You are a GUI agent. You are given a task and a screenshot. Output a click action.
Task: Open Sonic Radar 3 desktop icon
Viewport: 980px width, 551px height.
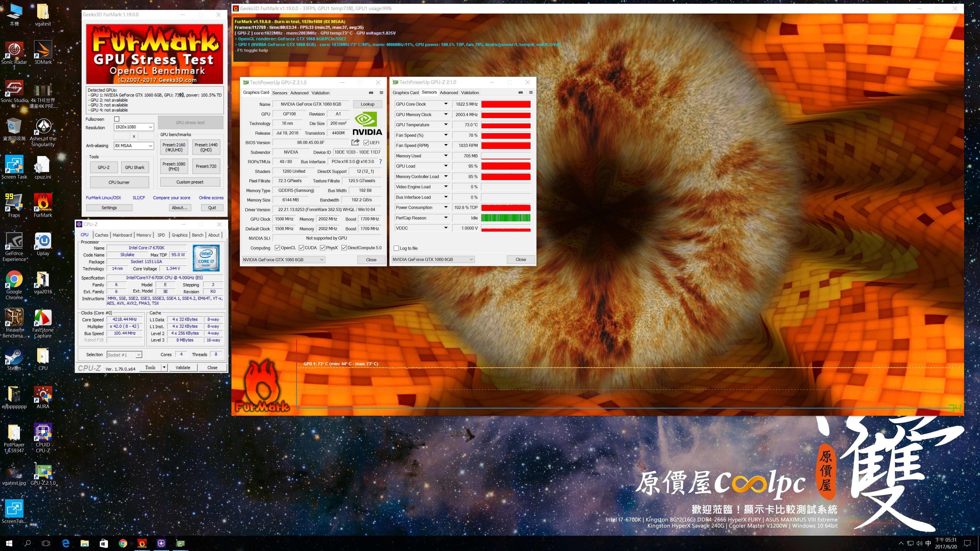(x=14, y=56)
